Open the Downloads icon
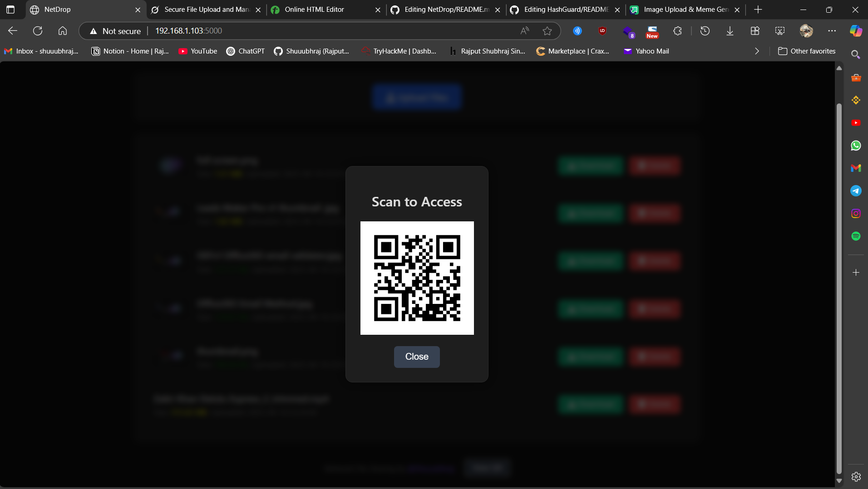 tap(729, 30)
